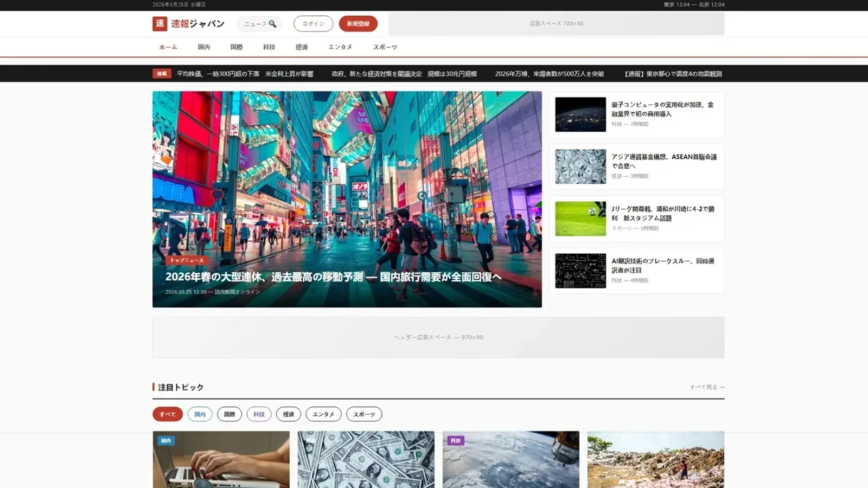Open the hero story on 2026年春の大型連休

[333, 277]
